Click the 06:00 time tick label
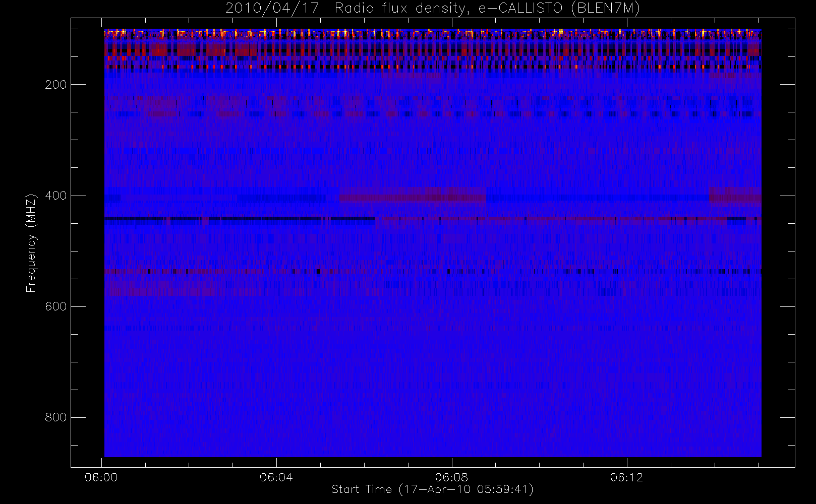The image size is (816, 504). click(101, 477)
